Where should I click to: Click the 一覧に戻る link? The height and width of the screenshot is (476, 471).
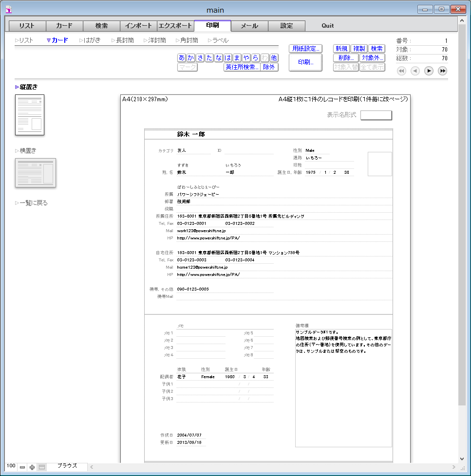tap(33, 203)
